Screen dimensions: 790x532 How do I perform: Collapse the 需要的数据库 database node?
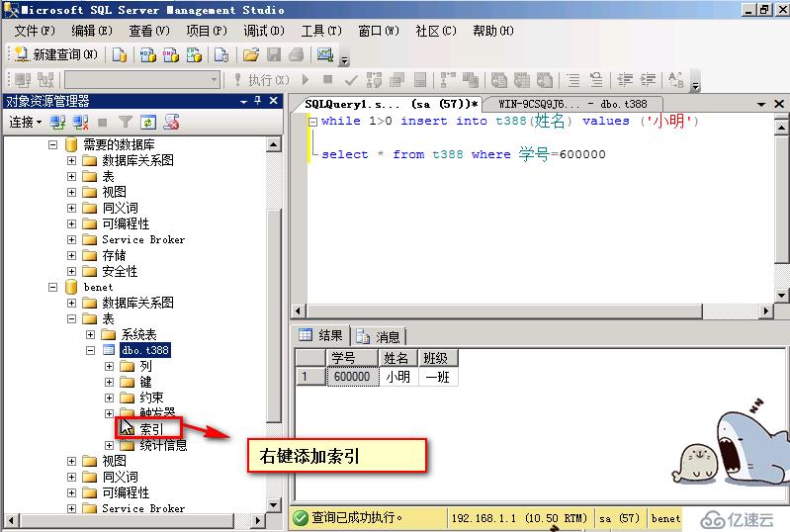(53, 144)
